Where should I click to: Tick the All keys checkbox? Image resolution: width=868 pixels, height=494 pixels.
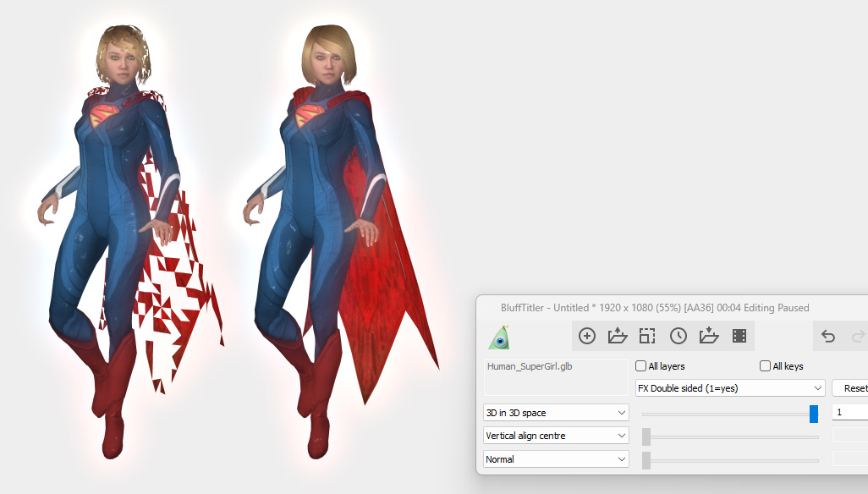(x=765, y=365)
